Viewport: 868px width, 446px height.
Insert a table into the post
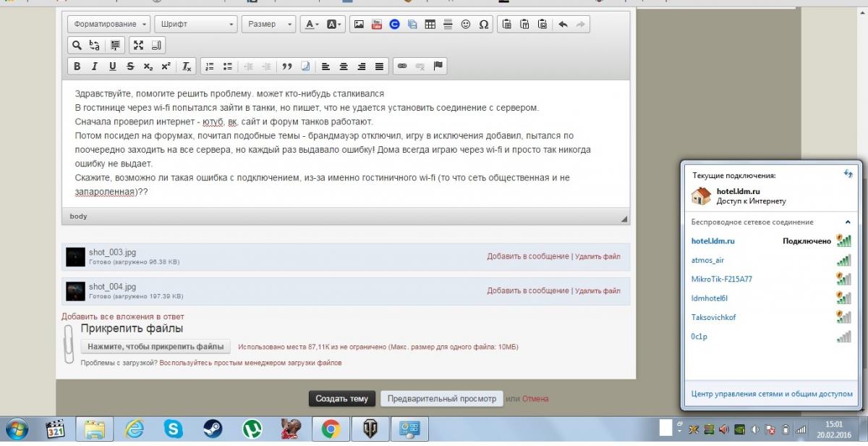[x=430, y=24]
